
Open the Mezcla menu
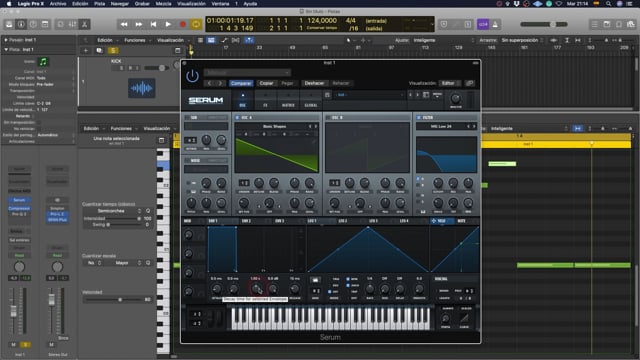(163, 4)
